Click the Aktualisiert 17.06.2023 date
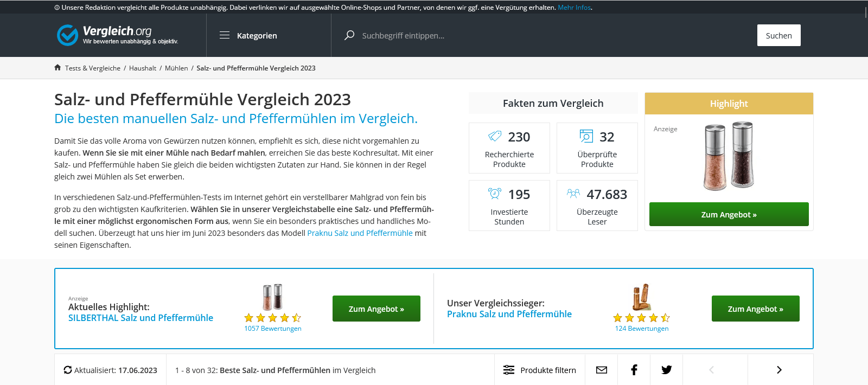 138,370
